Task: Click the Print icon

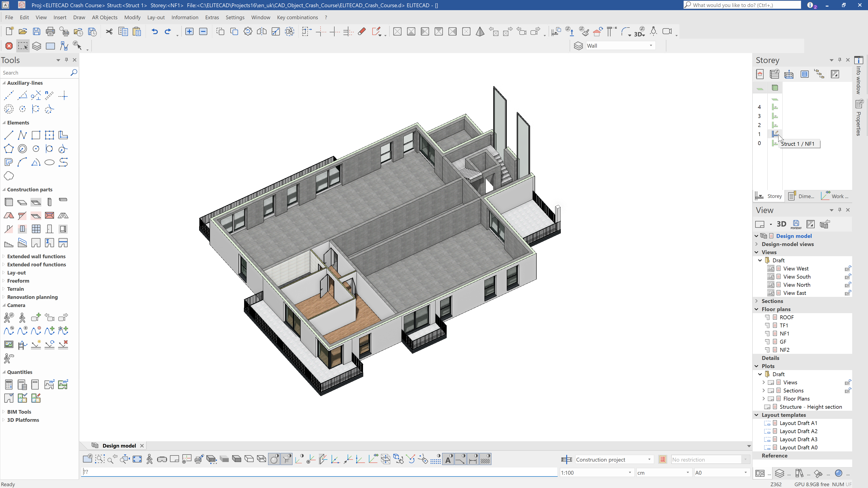Action: tap(50, 31)
